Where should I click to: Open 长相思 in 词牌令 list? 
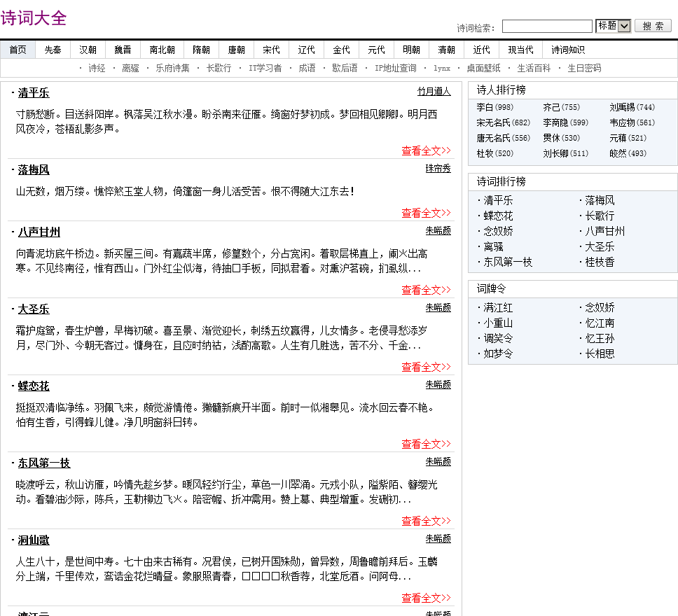point(600,353)
